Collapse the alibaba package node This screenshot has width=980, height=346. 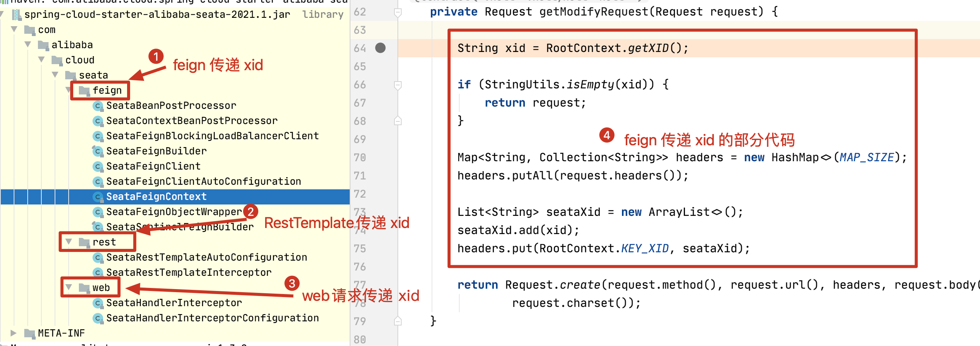pyautogui.click(x=28, y=44)
